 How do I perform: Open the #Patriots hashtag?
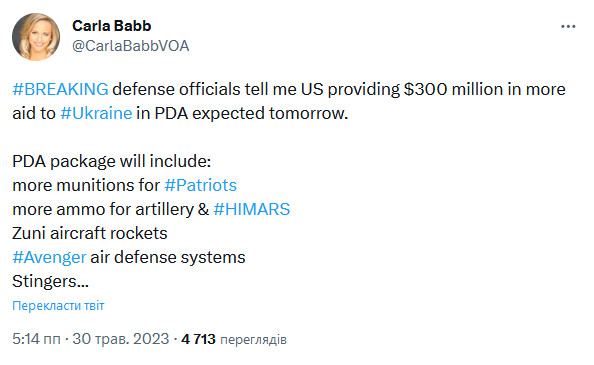[x=201, y=185]
